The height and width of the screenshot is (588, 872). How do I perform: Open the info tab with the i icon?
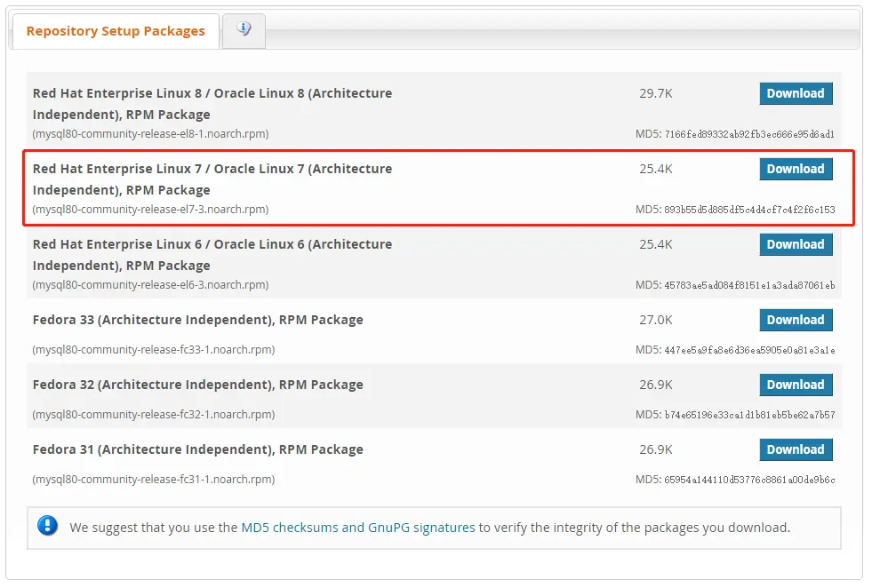click(244, 30)
